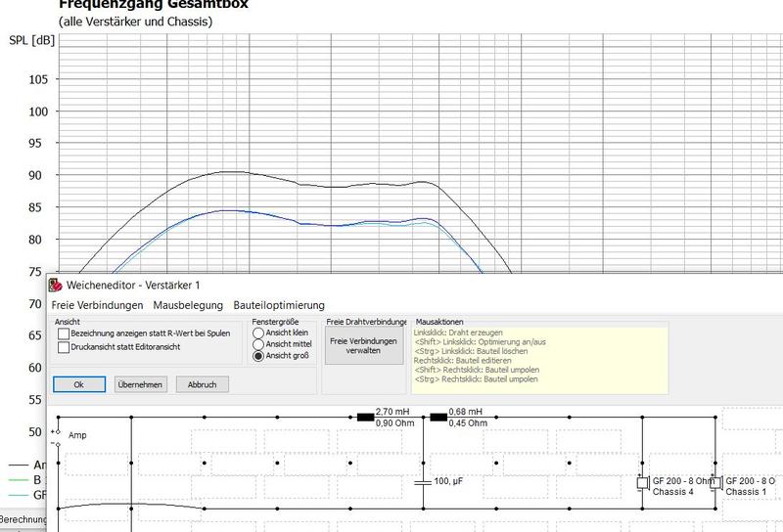Click the Weicheneditor app icon in title bar

(x=56, y=285)
